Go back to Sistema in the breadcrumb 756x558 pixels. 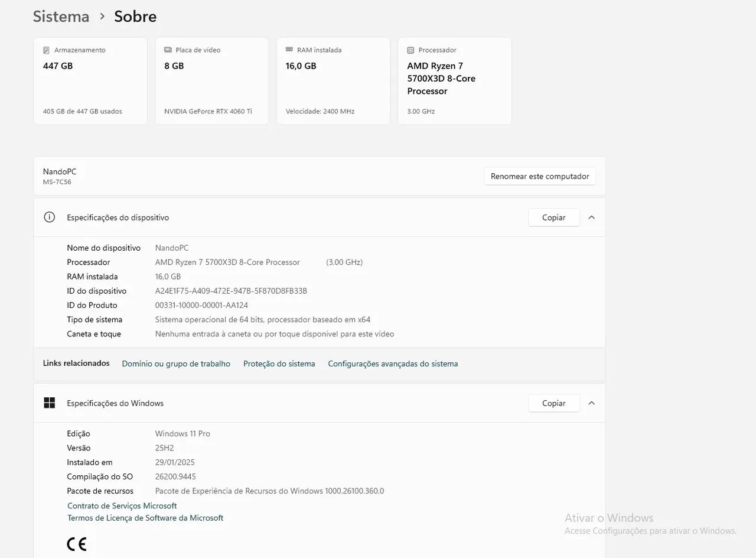(x=61, y=17)
